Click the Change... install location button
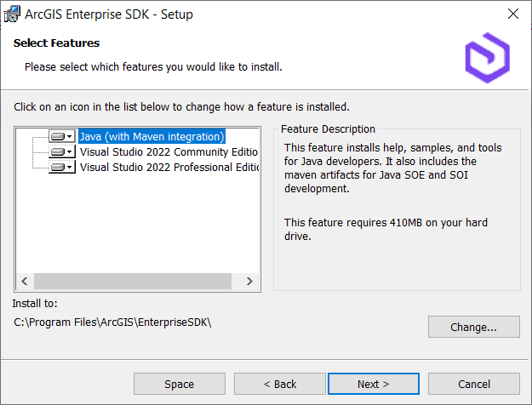Viewport: 532px width, 405px height. click(x=473, y=327)
